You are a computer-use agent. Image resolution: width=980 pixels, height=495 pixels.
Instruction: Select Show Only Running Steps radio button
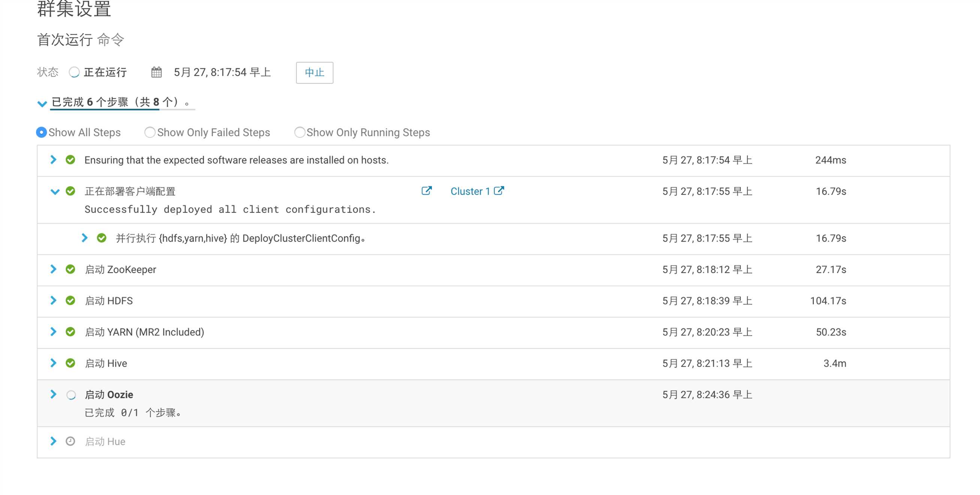tap(299, 132)
